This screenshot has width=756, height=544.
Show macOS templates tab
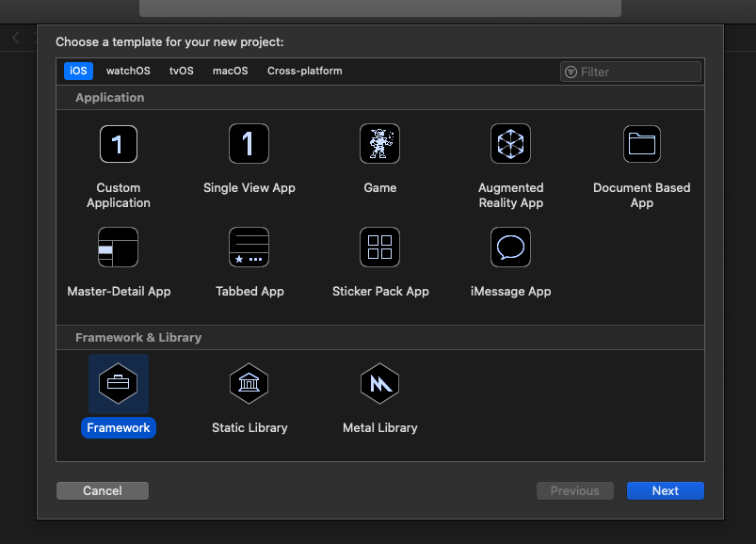pos(231,71)
